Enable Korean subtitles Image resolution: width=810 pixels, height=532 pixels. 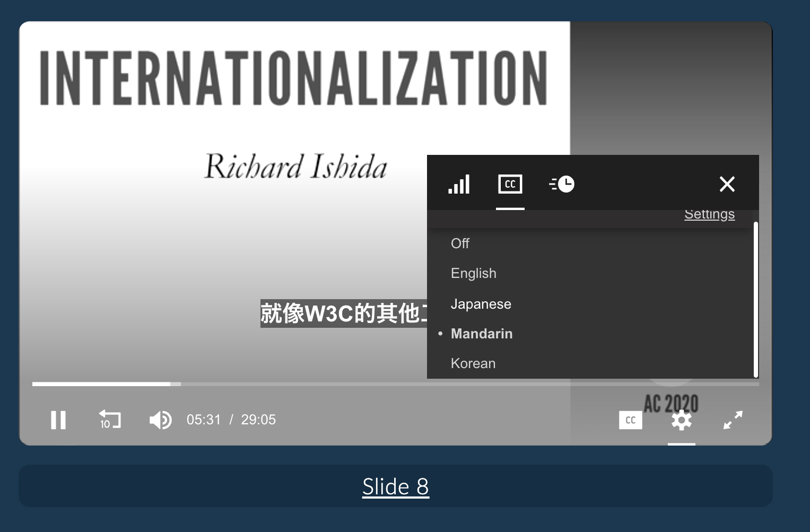[473, 363]
